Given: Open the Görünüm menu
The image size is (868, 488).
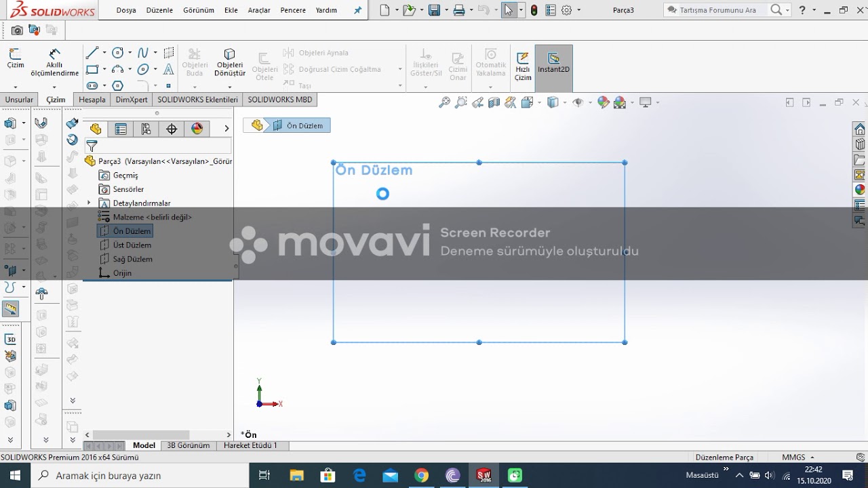Looking at the screenshot, I should click(x=199, y=10).
